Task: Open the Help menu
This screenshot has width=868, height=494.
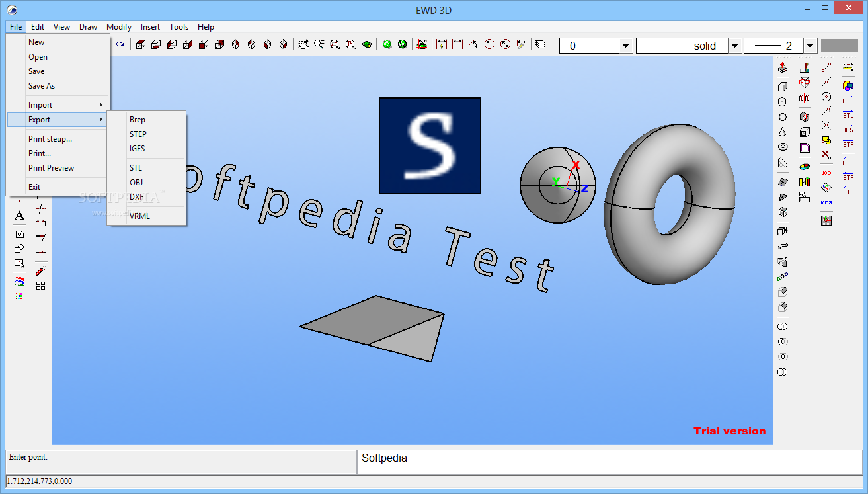Action: (206, 27)
